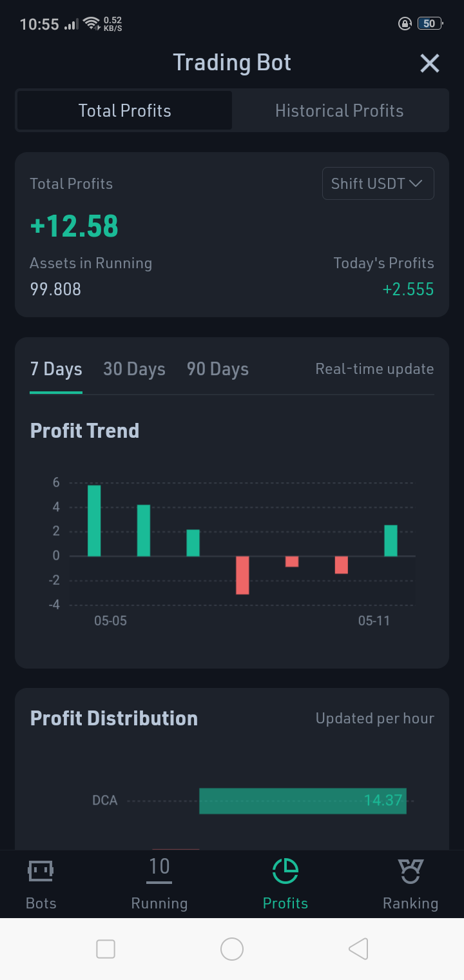The width and height of the screenshot is (464, 980).
Task: Select the 7 Days range
Action: (56, 369)
